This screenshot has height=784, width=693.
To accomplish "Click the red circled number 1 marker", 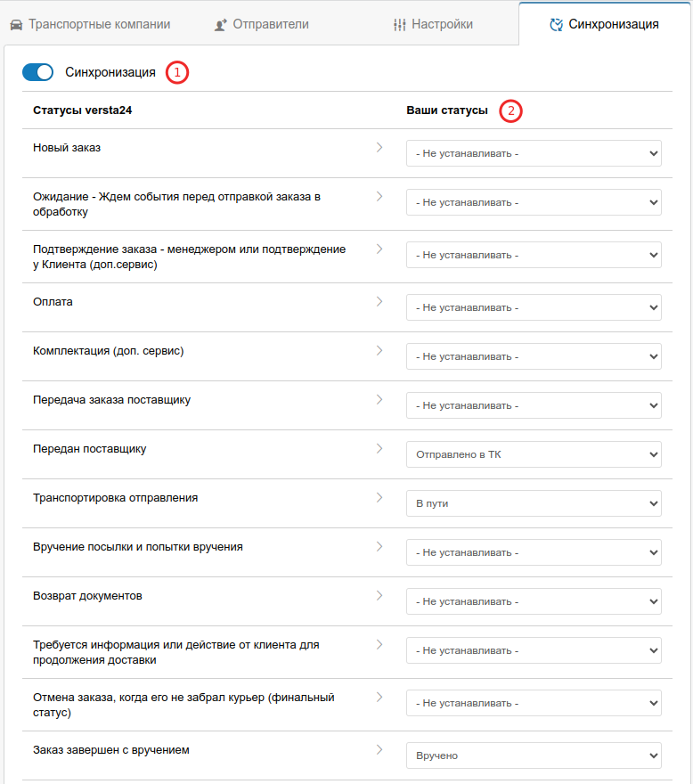I will tap(177, 72).
